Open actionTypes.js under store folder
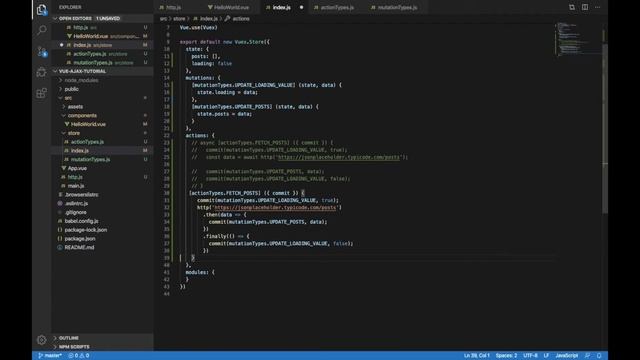640x360 pixels. pyautogui.click(x=102, y=142)
